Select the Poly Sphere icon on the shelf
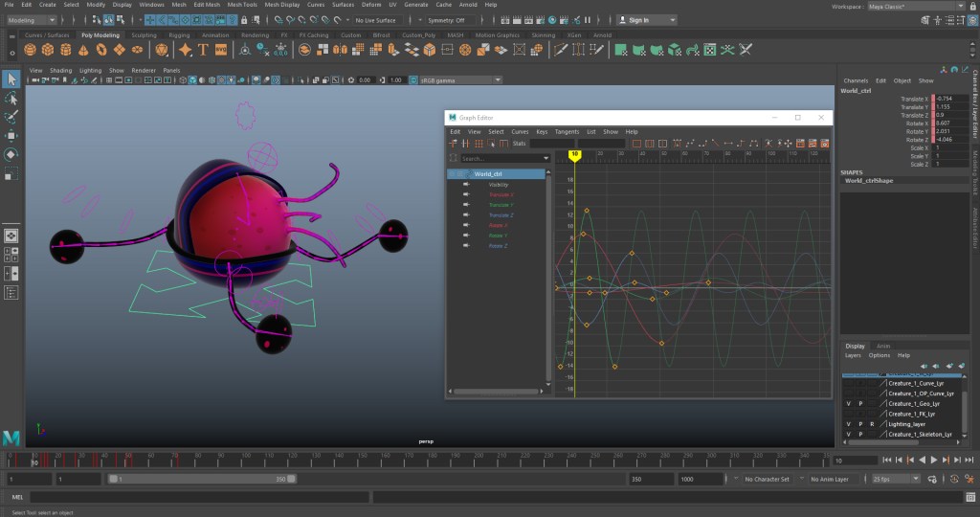The height and width of the screenshot is (517, 980). [31, 49]
